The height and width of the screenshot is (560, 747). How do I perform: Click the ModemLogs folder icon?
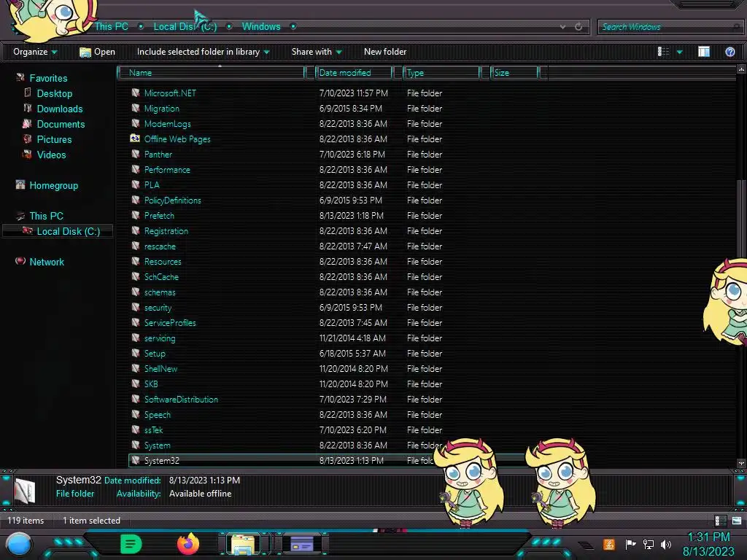click(135, 123)
